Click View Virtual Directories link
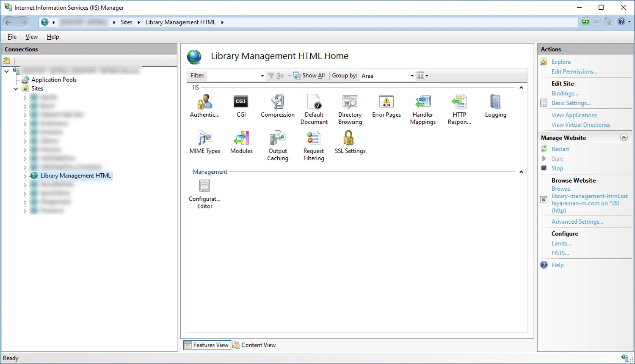The width and height of the screenshot is (635, 364). point(581,125)
